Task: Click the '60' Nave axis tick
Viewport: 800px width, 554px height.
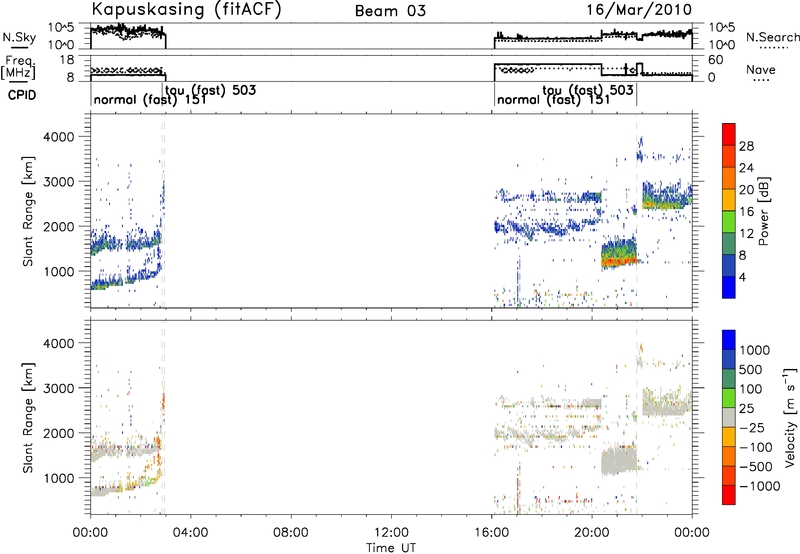Action: pyautogui.click(x=716, y=60)
